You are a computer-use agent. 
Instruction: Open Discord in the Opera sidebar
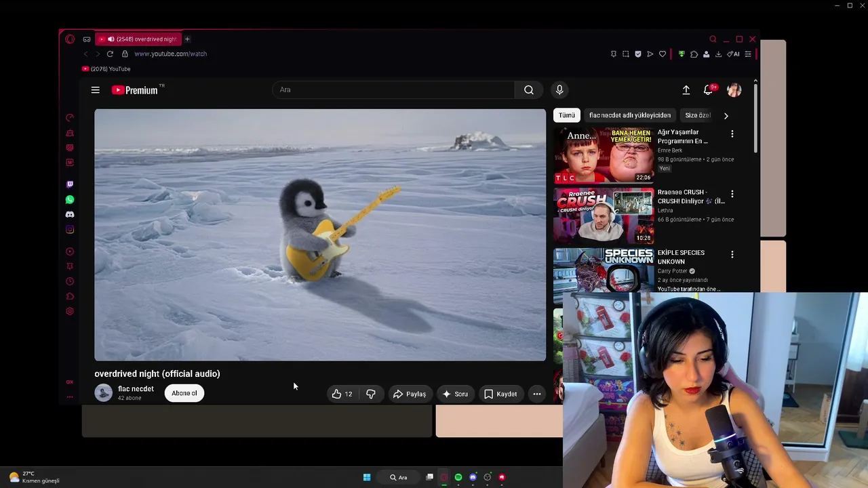(70, 214)
